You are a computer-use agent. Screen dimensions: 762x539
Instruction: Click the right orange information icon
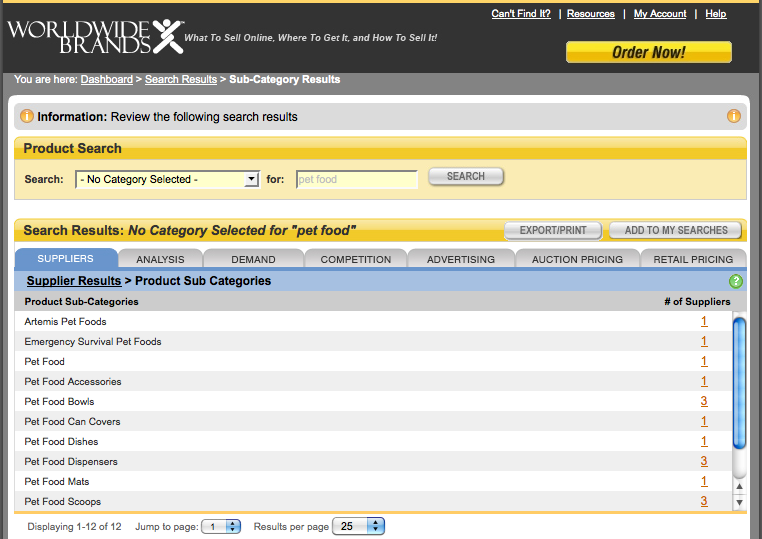(x=733, y=116)
